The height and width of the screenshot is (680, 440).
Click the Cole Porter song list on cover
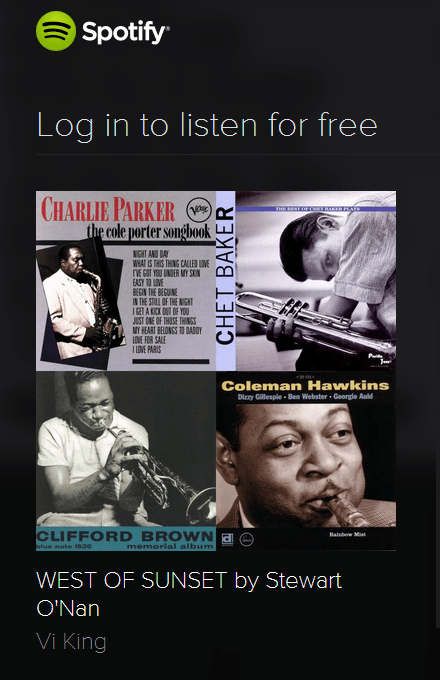tap(170, 301)
